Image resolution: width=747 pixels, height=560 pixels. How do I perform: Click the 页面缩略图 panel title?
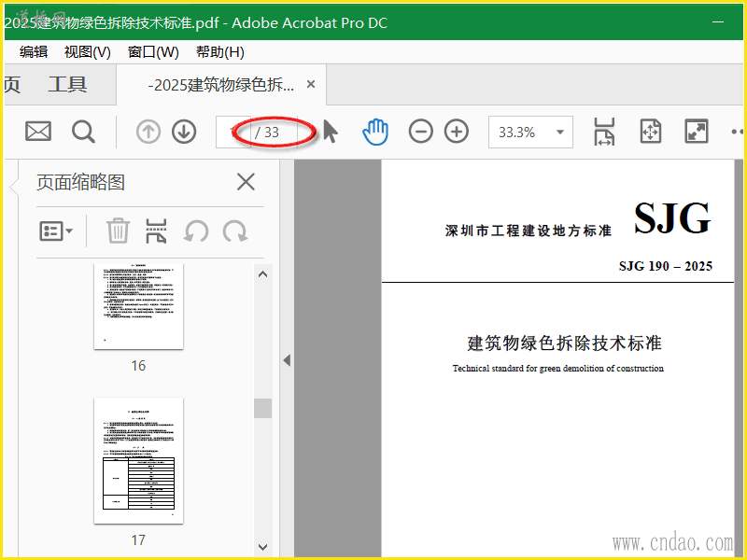80,182
